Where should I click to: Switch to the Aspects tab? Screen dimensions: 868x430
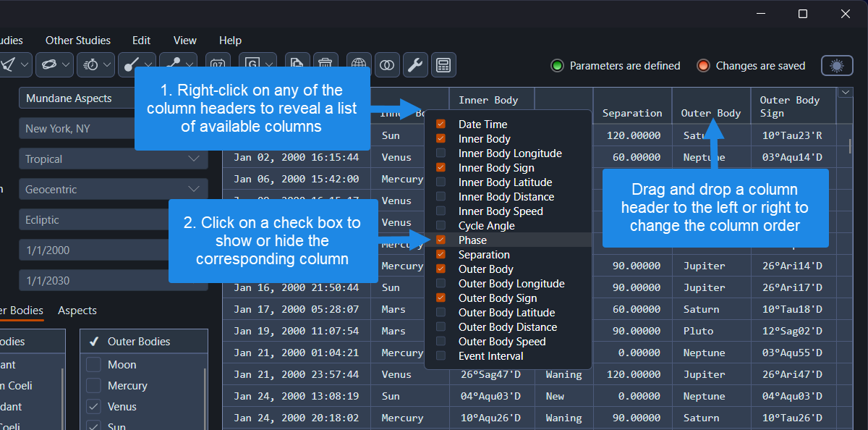77,311
